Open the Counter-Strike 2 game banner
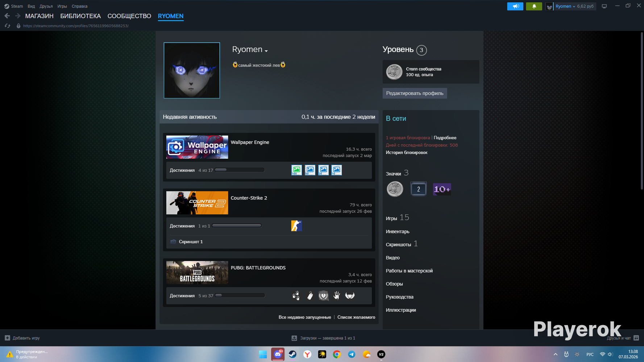 [197, 203]
